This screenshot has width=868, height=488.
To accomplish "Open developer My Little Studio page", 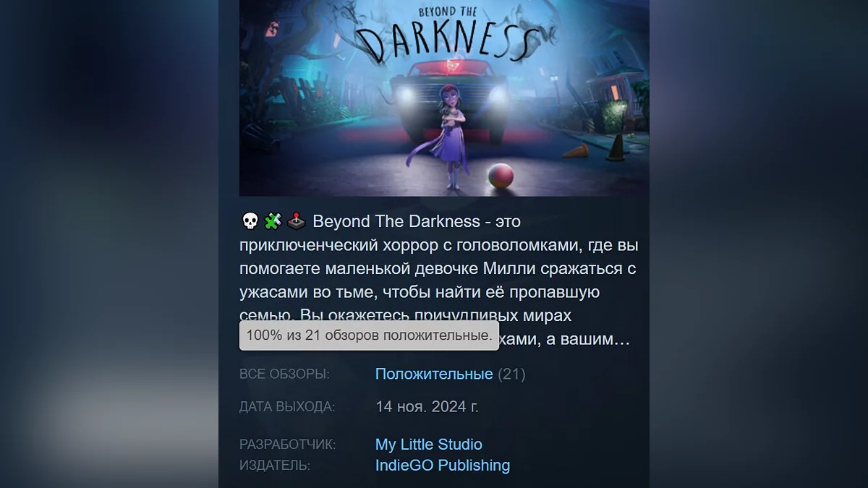I will (x=429, y=445).
